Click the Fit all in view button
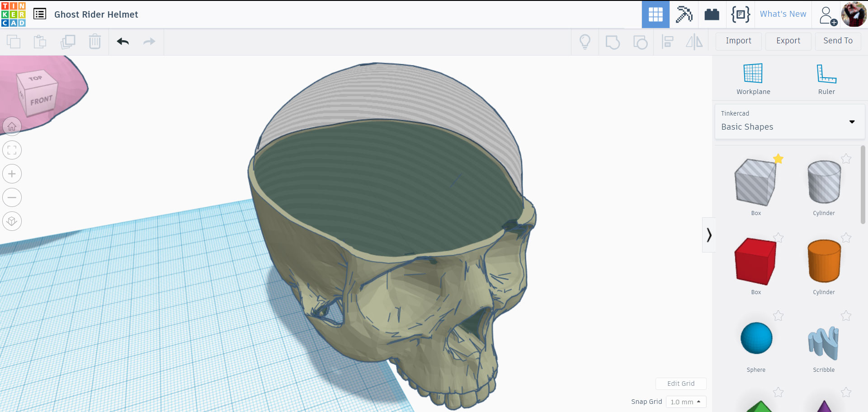This screenshot has height=412, width=868. click(x=12, y=150)
